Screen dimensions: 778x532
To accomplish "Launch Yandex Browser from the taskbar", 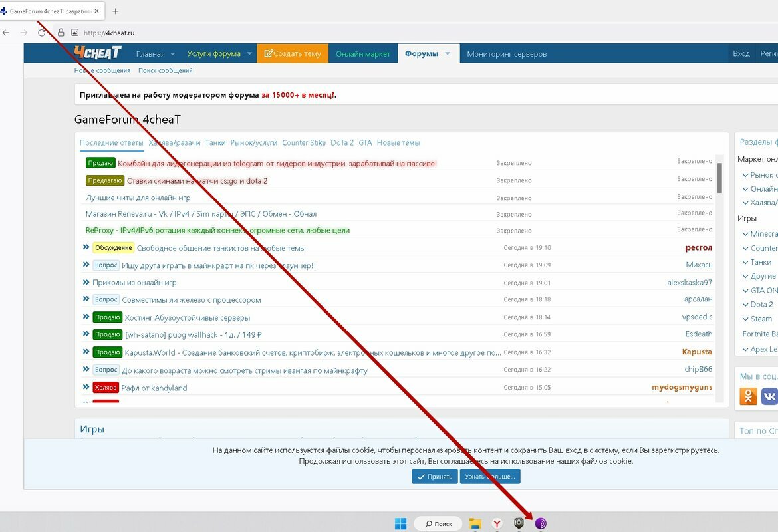I will (x=496, y=523).
